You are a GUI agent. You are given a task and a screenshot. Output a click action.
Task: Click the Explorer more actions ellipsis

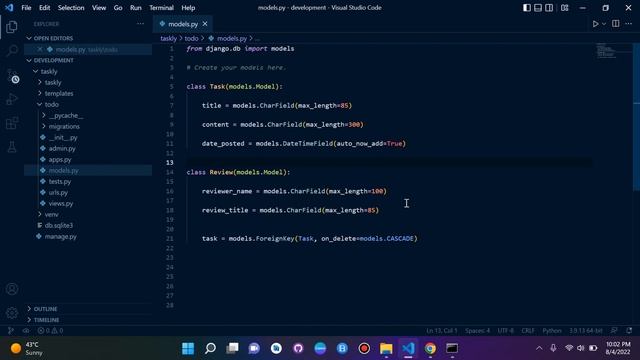pos(140,24)
